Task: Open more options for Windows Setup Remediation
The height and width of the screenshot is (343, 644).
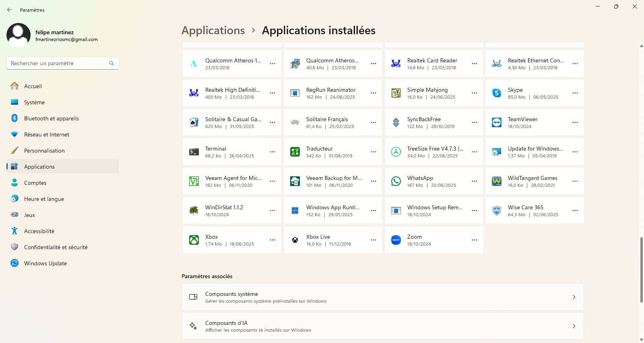Action: point(475,211)
